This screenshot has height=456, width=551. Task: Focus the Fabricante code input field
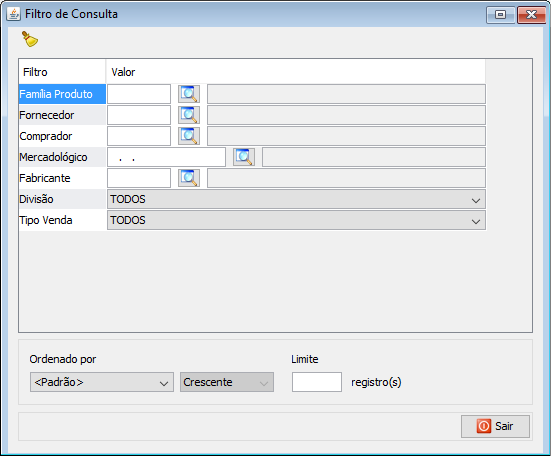click(139, 178)
